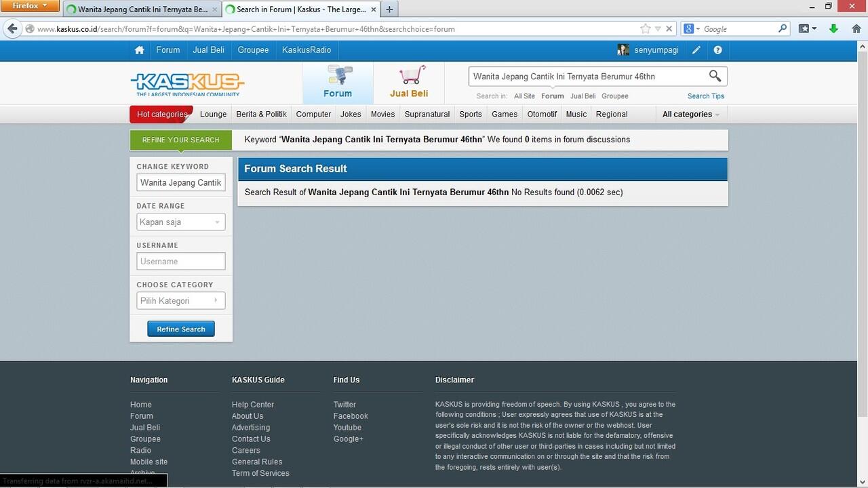
Task: Click the browser back arrow button
Action: coord(12,28)
